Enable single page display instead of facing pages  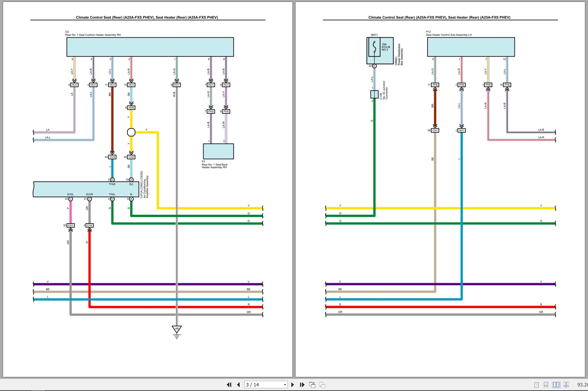537,385
